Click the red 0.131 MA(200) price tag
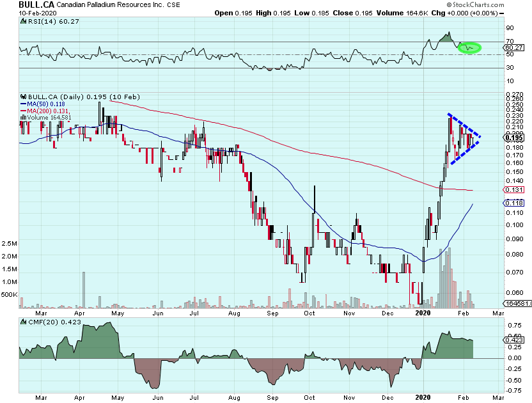532x403 pixels. [x=514, y=190]
